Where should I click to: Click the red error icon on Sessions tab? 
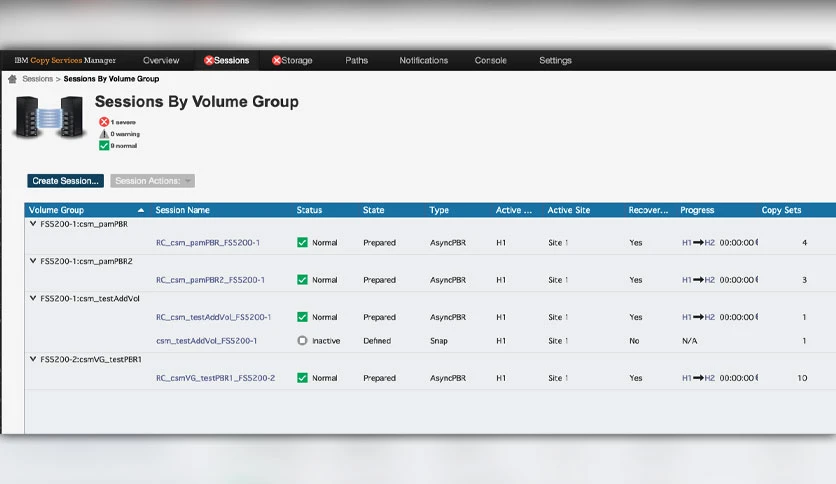click(x=208, y=60)
